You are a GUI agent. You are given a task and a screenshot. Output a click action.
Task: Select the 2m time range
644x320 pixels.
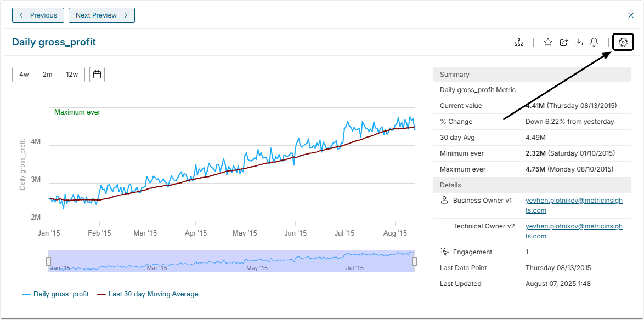[x=47, y=75]
